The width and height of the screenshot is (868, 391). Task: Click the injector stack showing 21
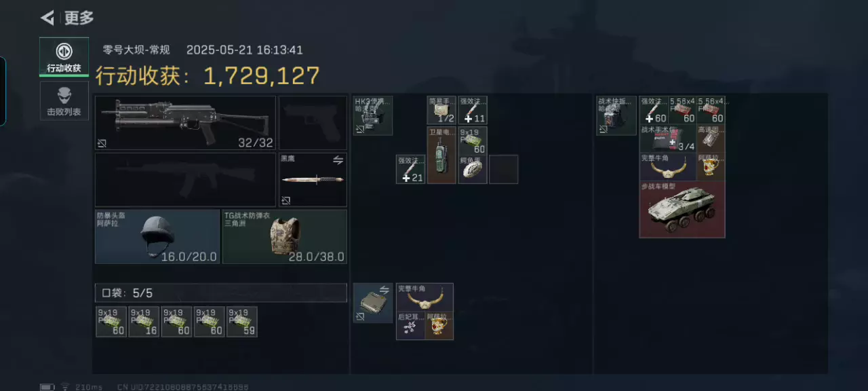point(411,169)
